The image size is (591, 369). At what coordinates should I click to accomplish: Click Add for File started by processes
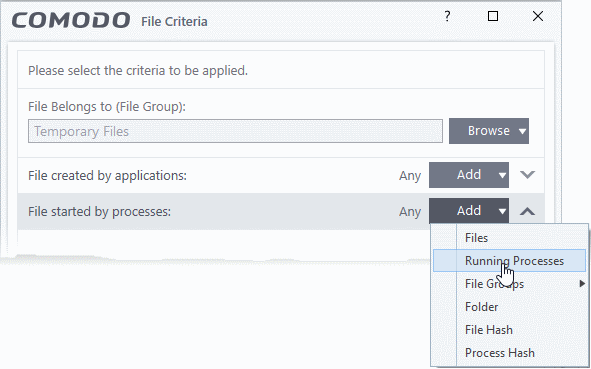[469, 211]
